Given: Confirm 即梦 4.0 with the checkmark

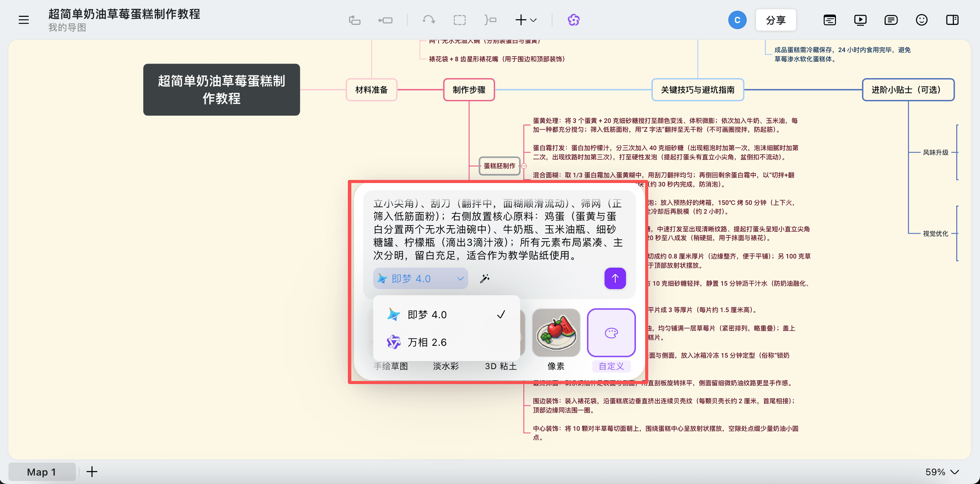Looking at the screenshot, I should [x=501, y=314].
